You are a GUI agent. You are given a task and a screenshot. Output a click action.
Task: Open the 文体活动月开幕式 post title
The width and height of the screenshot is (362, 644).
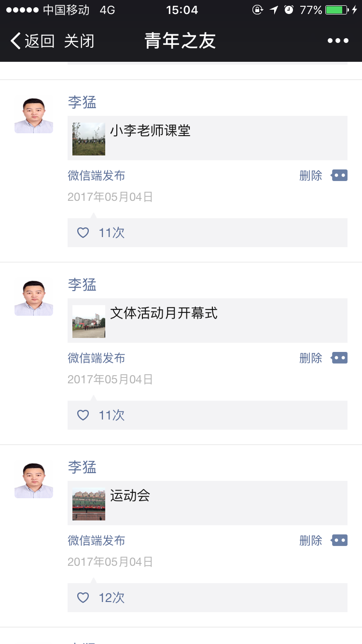tap(164, 313)
